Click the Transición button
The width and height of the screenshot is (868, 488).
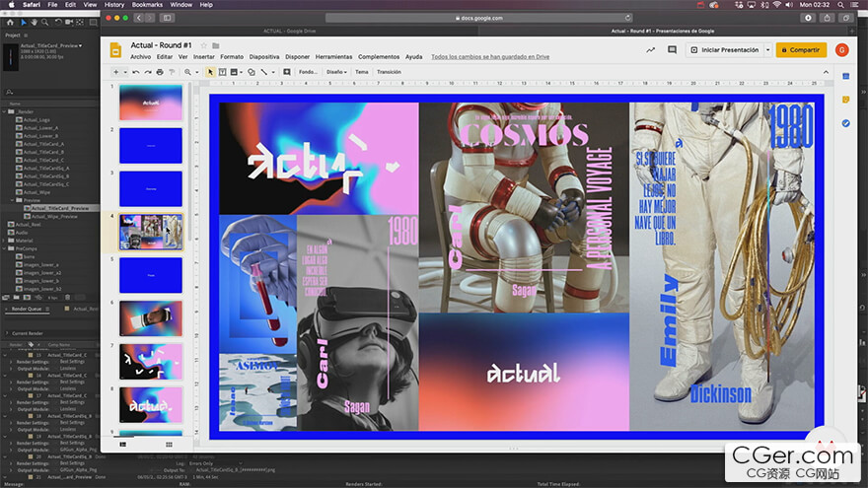[x=390, y=72]
